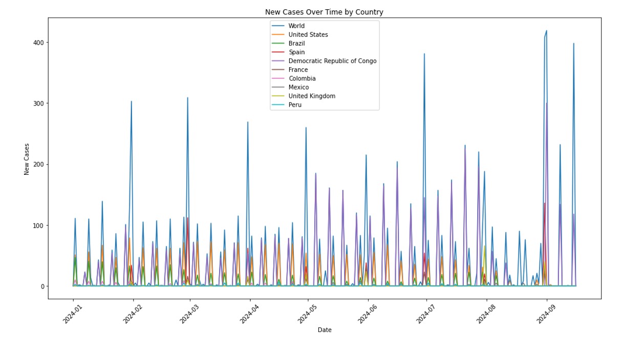The width and height of the screenshot is (644, 348).
Task: Click the purple swatch beside Democratic Republic of Congo
Action: [278, 61]
